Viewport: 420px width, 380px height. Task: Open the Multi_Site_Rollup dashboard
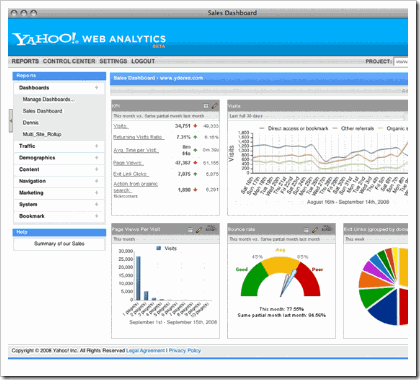[42, 134]
